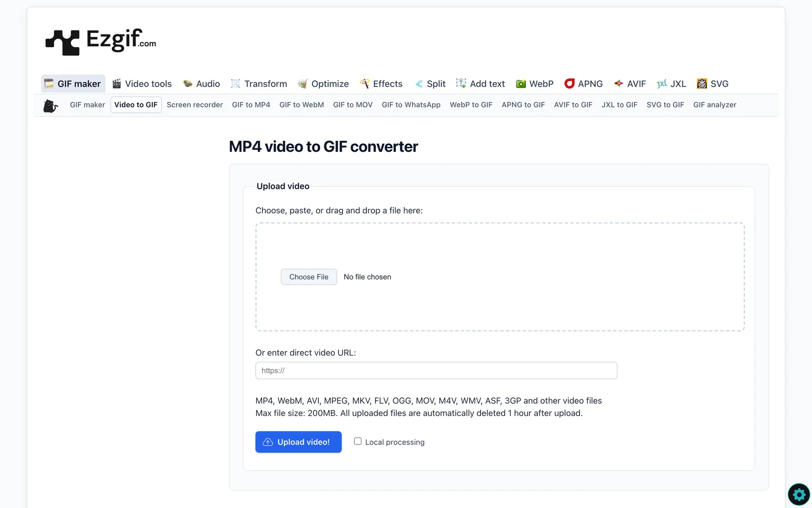The height and width of the screenshot is (508, 812).
Task: Enable Local processing checkbox
Action: (x=358, y=441)
